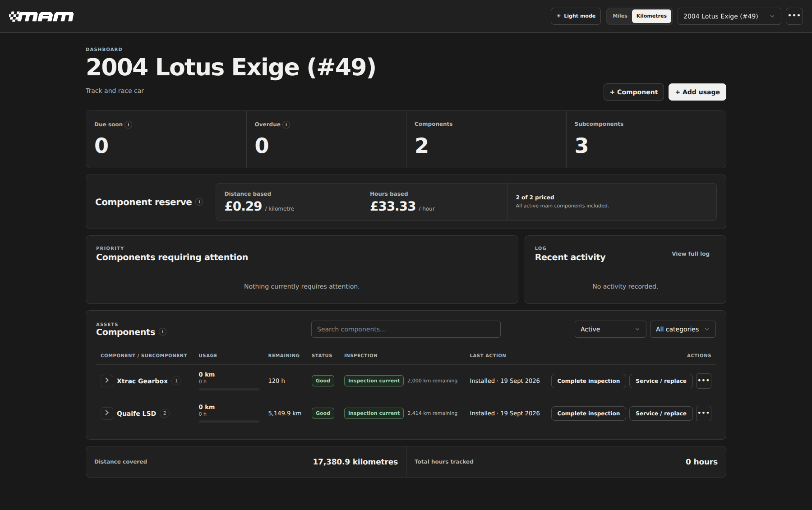Click Good status badge for Xtrac Gearbox
This screenshot has height=510, width=812.
(323, 381)
